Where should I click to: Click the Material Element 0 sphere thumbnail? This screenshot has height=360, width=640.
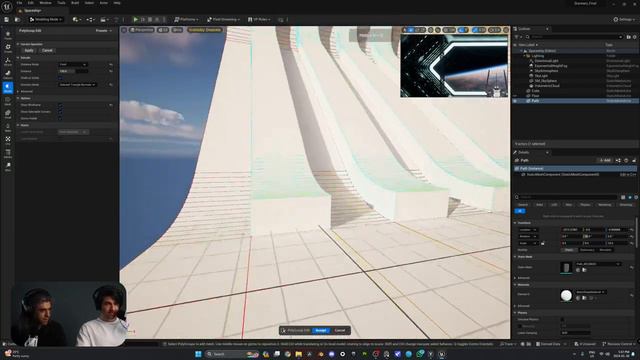(x=566, y=296)
